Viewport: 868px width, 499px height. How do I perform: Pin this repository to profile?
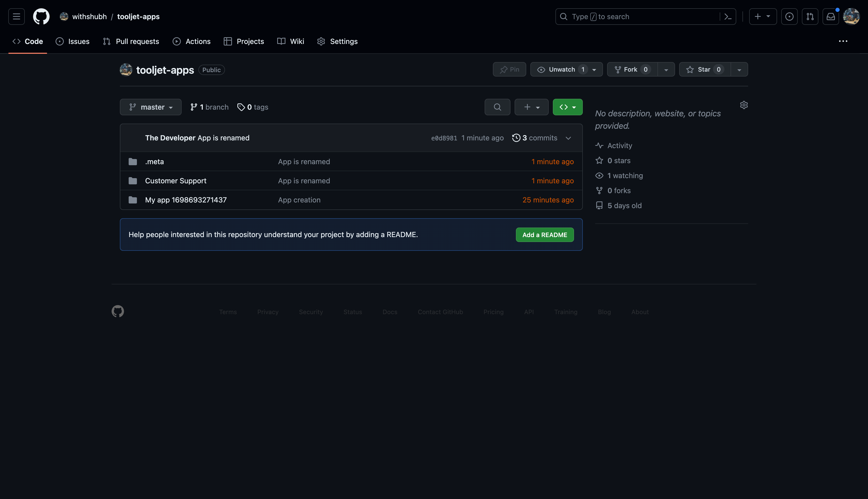[x=509, y=70]
